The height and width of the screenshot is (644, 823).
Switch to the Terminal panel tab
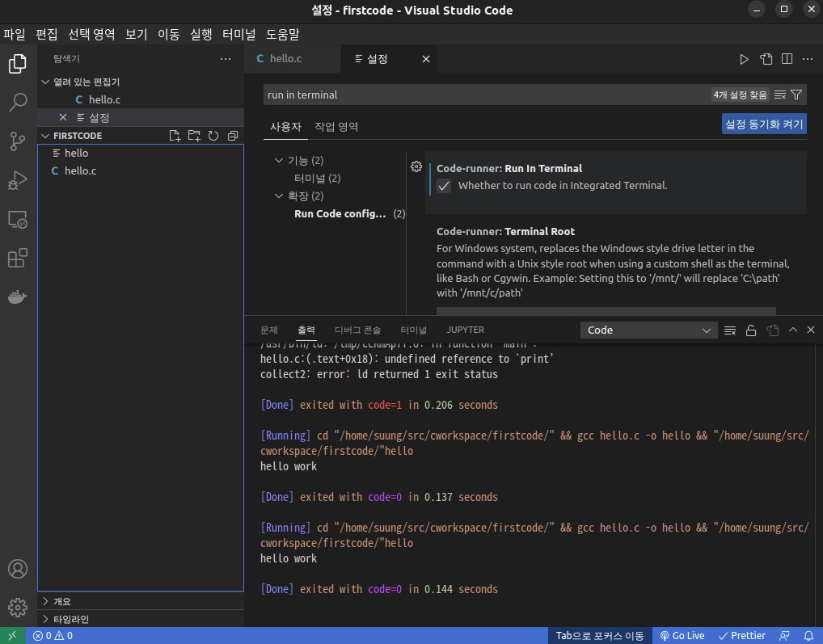point(413,330)
